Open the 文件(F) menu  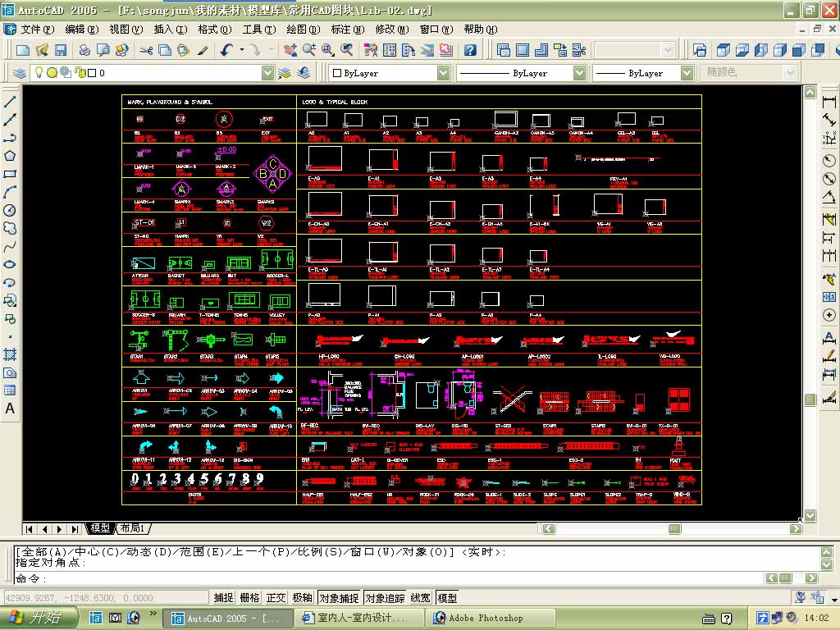pos(37,29)
